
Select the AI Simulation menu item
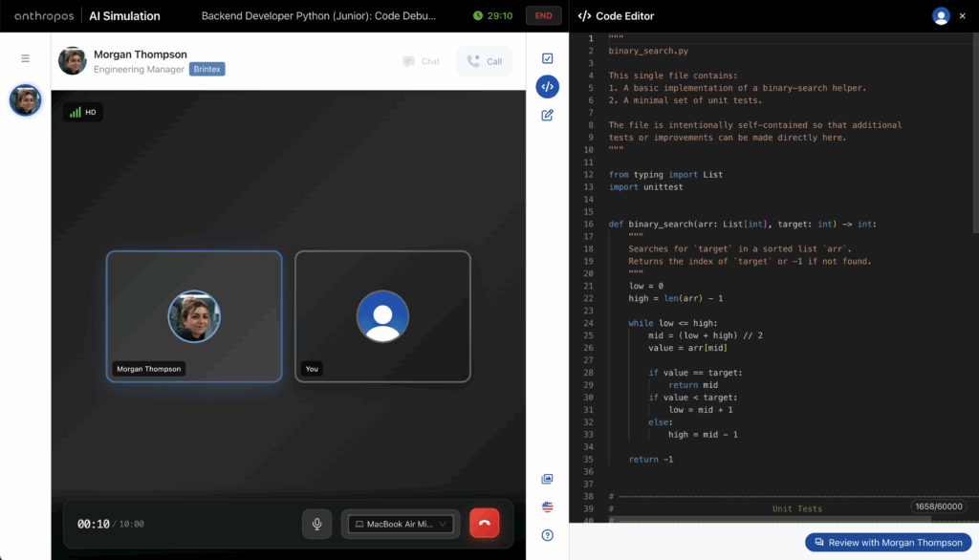(x=122, y=15)
